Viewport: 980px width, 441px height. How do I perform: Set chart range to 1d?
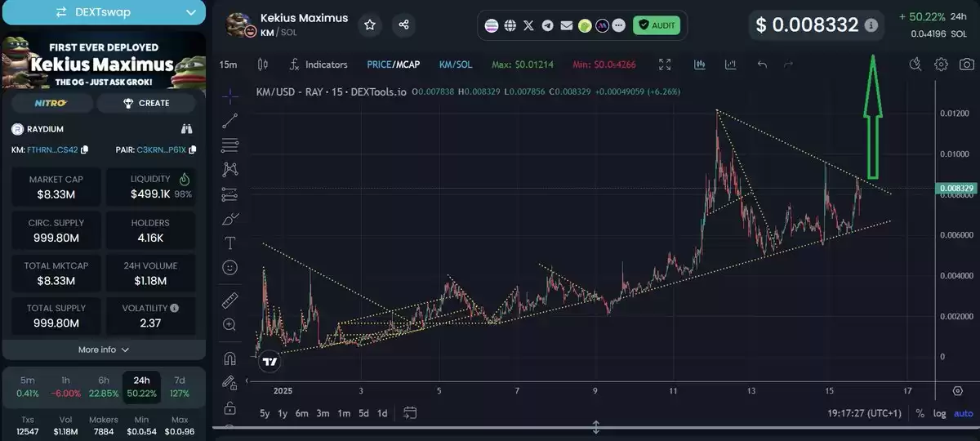pos(382,413)
